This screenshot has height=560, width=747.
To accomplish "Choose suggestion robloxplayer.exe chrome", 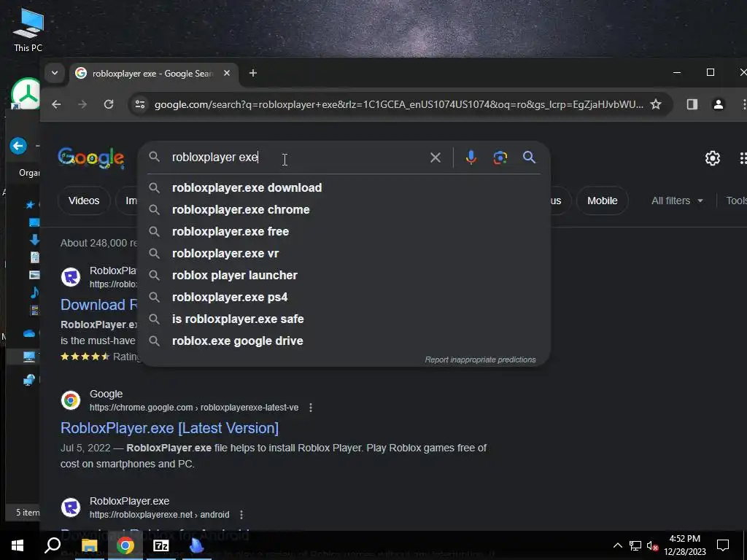I will tap(344, 209).
